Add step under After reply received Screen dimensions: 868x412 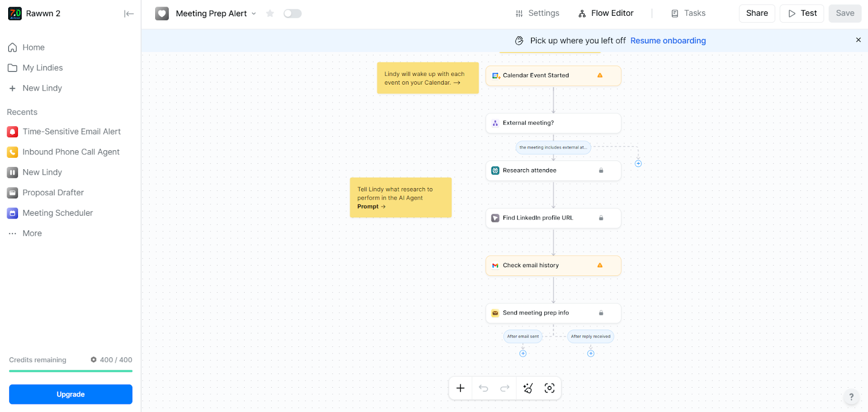click(591, 353)
